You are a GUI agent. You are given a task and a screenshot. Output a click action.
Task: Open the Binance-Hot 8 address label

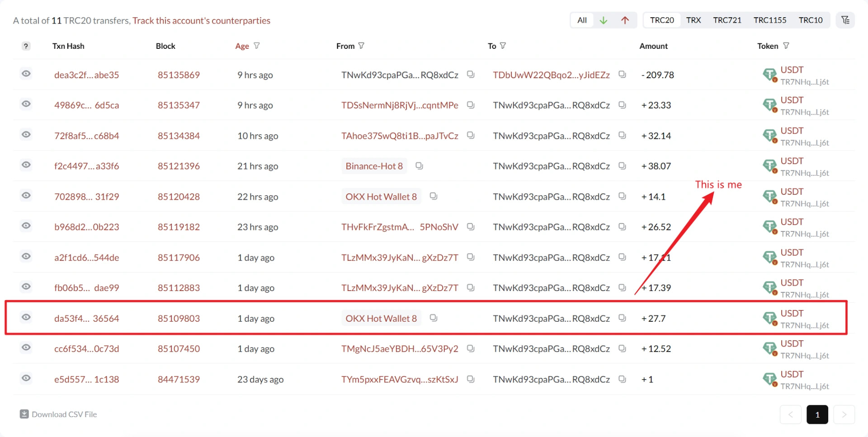374,166
